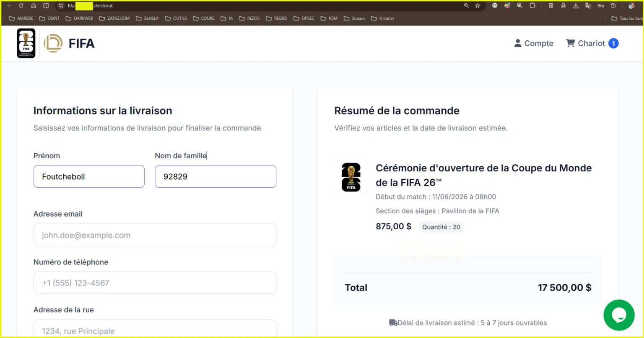Click the trash can toolbar icon

click(551, 6)
